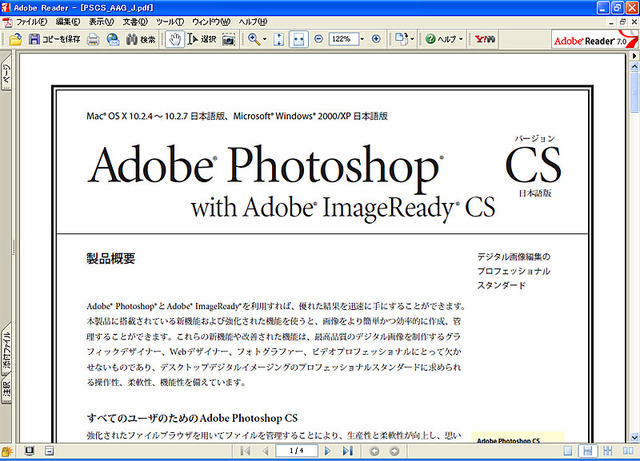Expand the Zoom tool dropdown arrow
Screen dimensions: 640x461
(264, 39)
